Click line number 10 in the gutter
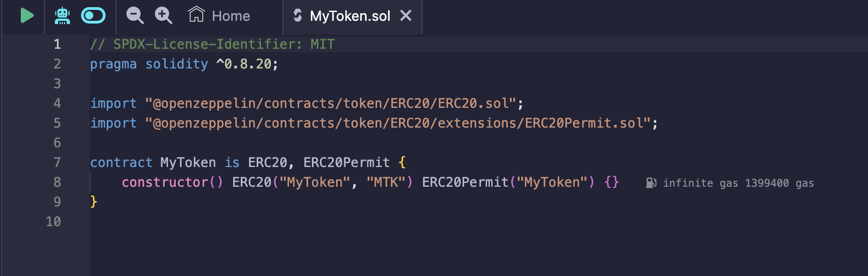Screen dimensions: 868x276 (54, 222)
